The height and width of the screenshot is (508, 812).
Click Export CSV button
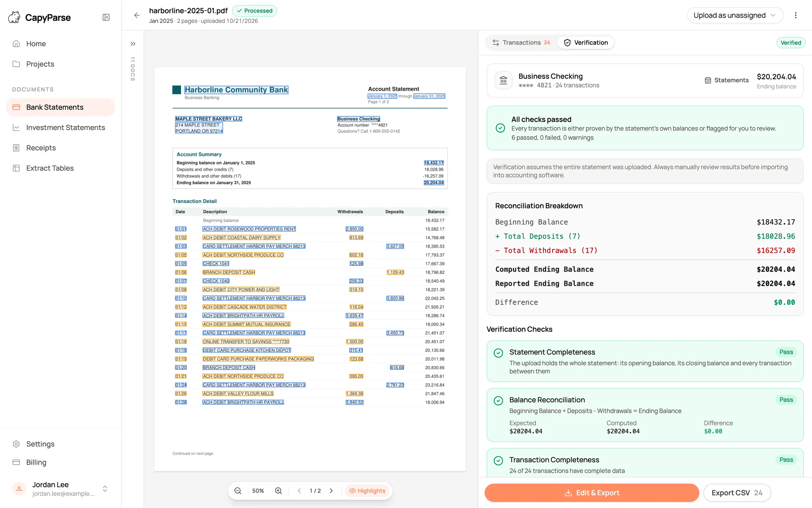pyautogui.click(x=737, y=493)
